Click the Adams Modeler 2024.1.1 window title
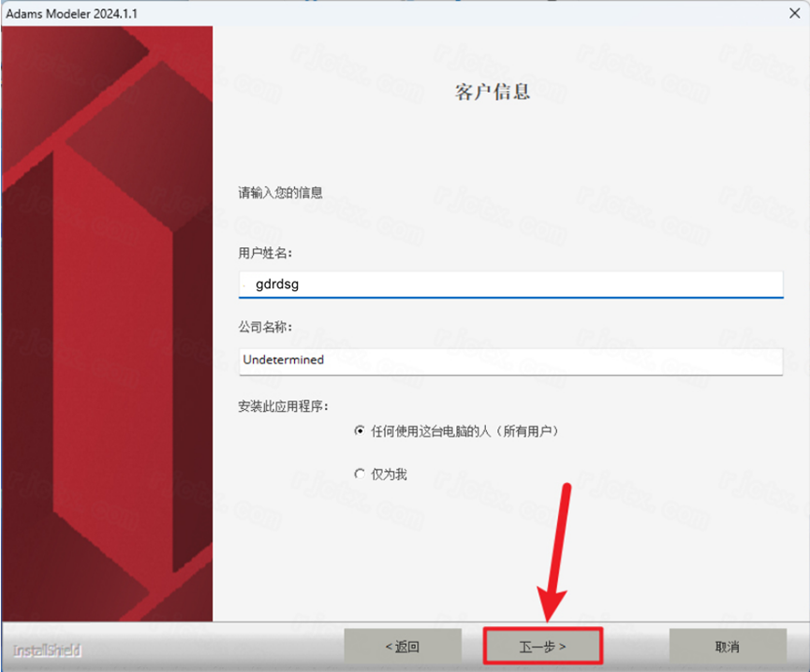This screenshot has height=672, width=810. click(x=72, y=14)
